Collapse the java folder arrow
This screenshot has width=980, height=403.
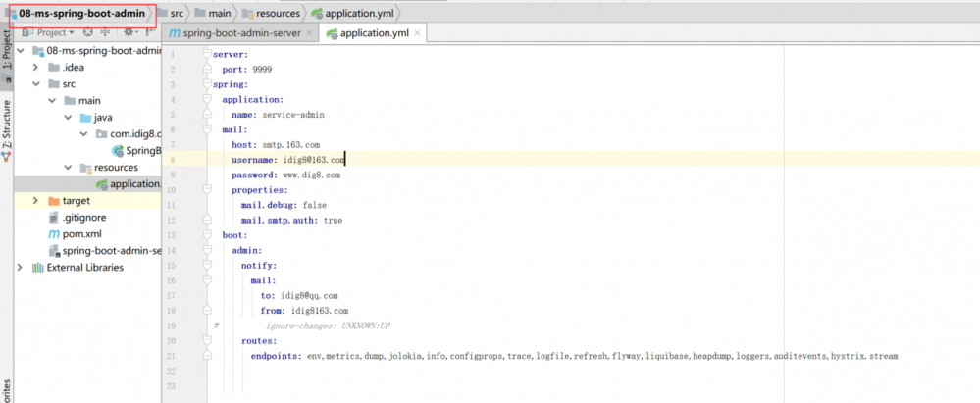[68, 118]
